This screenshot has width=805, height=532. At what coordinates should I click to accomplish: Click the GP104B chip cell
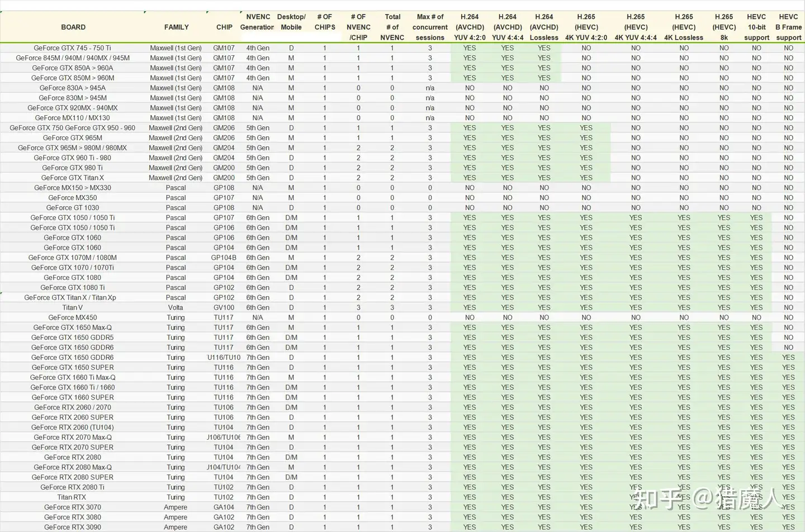pyautogui.click(x=224, y=258)
